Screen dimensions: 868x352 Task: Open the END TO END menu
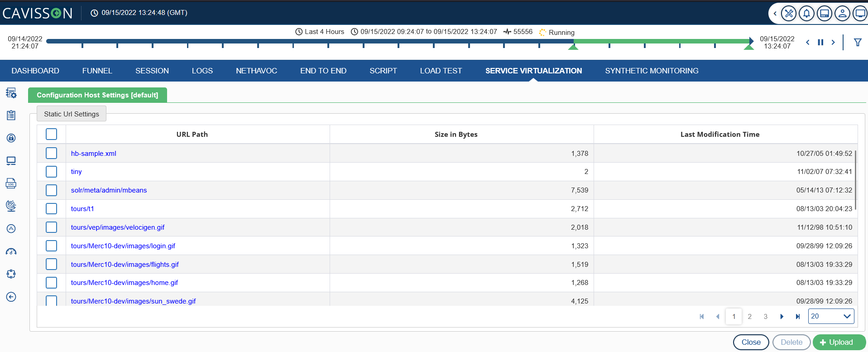coord(323,71)
